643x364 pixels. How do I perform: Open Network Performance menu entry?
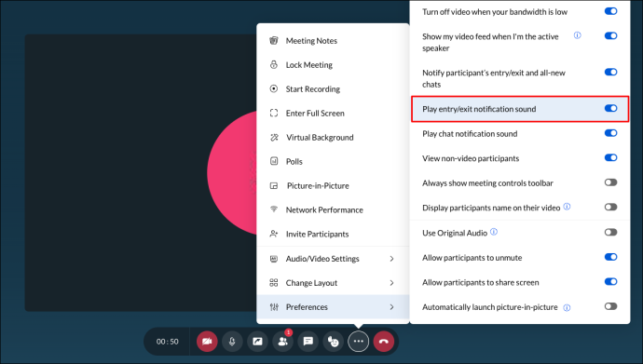pos(333,209)
